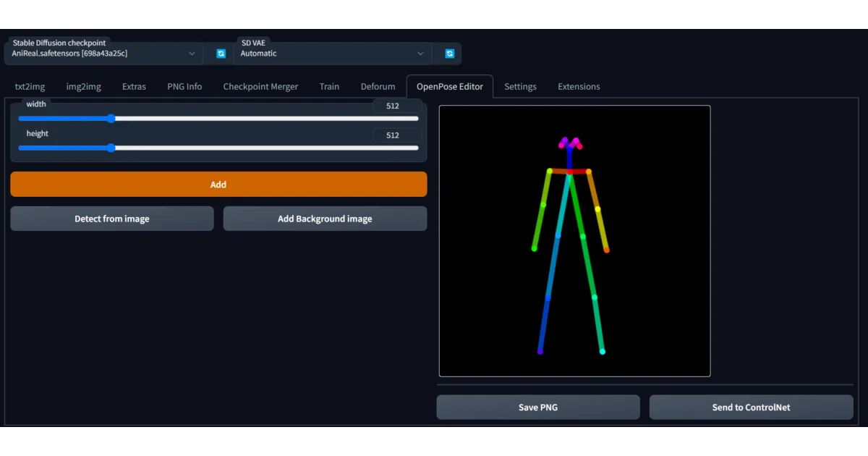Click the Add Background image button
The height and width of the screenshot is (456, 868).
tap(325, 219)
